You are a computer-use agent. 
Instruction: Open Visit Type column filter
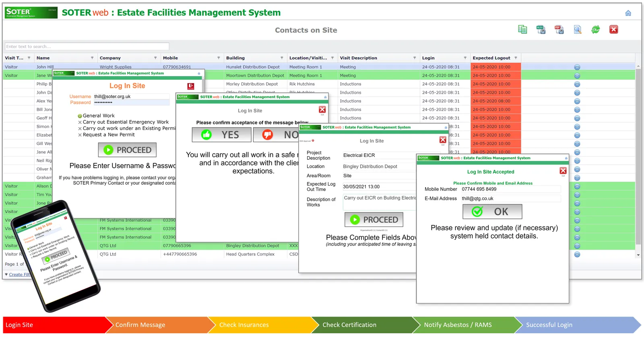(x=29, y=58)
